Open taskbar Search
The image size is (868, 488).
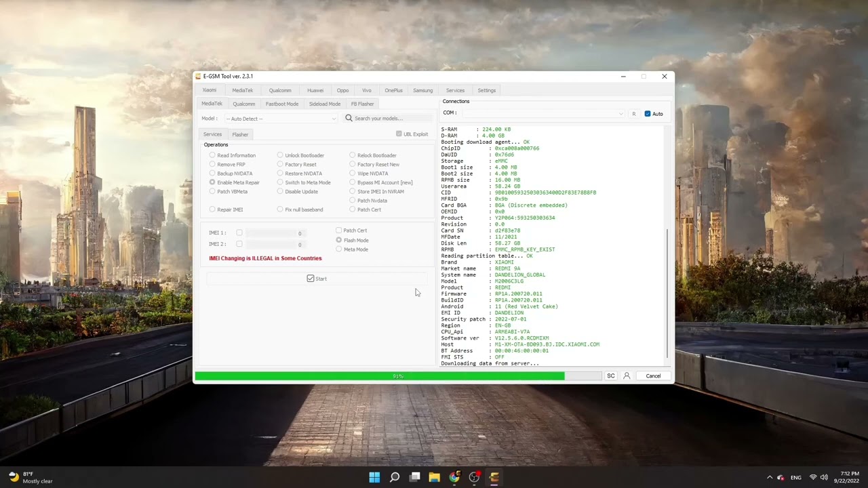click(x=395, y=477)
